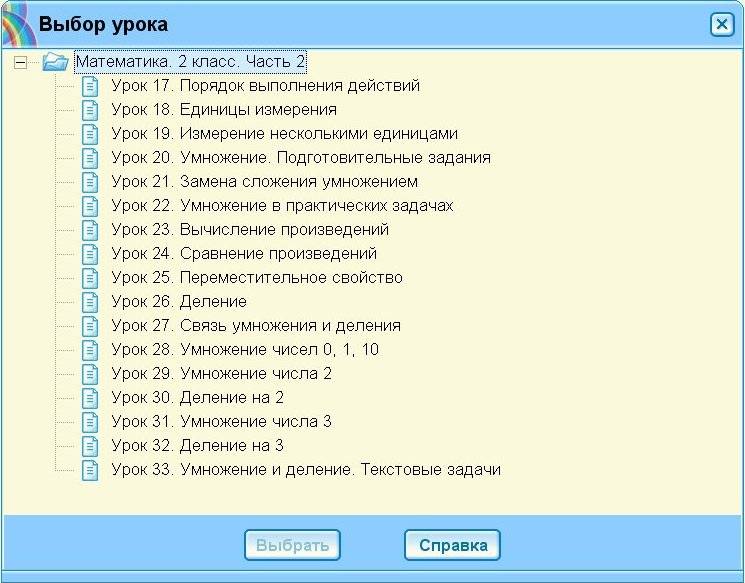Select Урок 32. Деление на 3
Image resolution: width=745 pixels, height=583 pixels.
pos(198,446)
